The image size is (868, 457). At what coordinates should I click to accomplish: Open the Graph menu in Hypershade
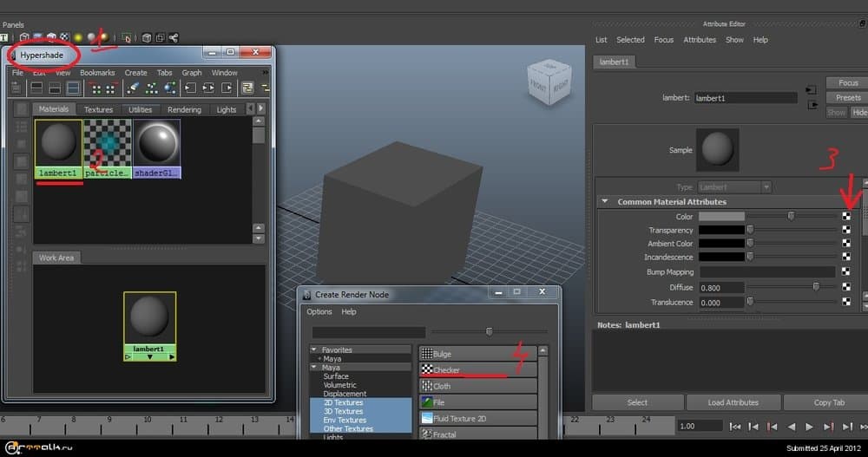coord(192,73)
